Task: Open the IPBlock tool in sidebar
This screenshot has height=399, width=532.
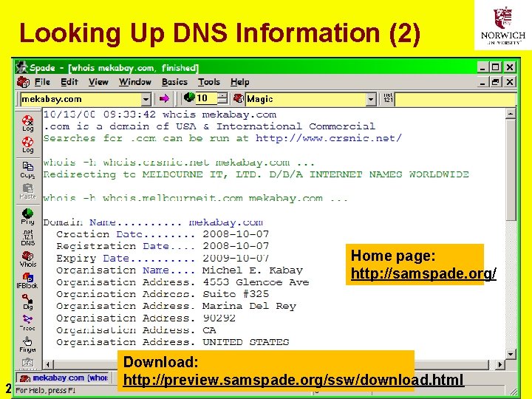Action: click(27, 281)
